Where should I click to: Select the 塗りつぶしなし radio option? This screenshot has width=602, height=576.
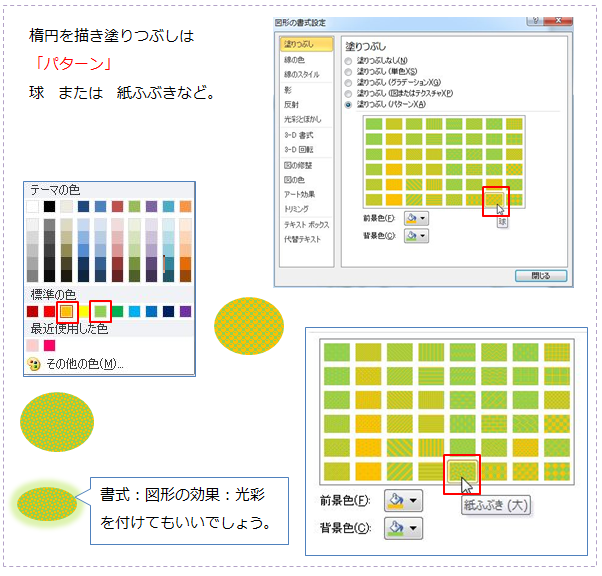[x=349, y=60]
